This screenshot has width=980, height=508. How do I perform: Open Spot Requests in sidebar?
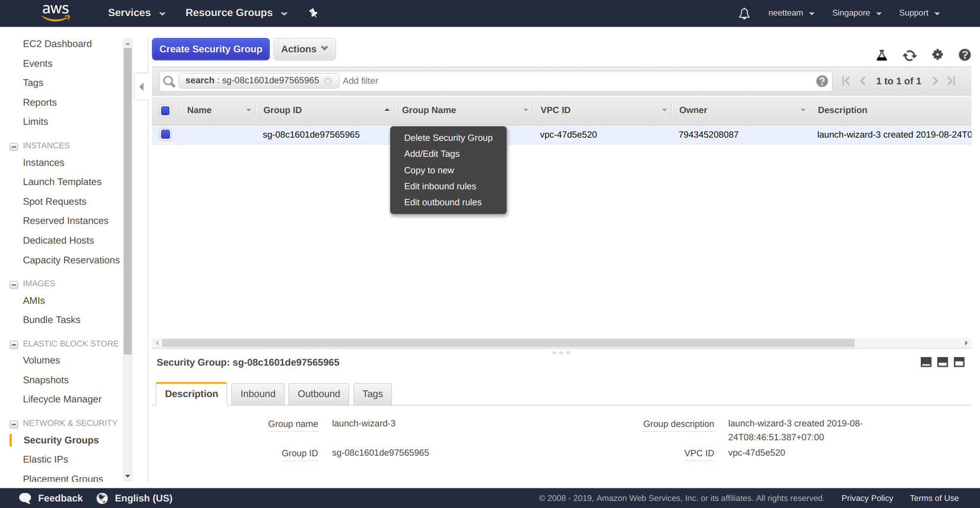click(x=55, y=202)
